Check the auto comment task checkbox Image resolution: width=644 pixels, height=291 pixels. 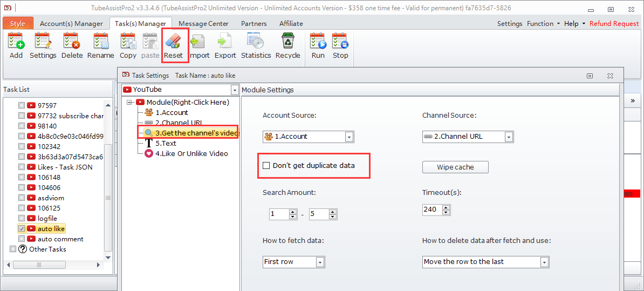[x=22, y=239]
